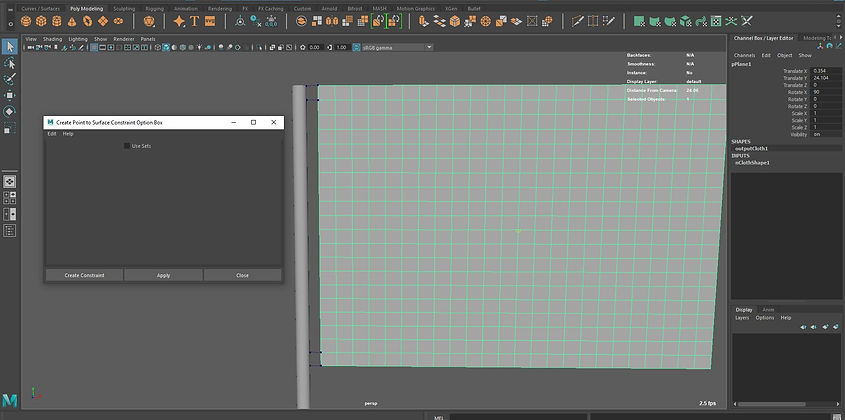Select the Lasso tool in toolbox
Viewport: 845px width, 420px height.
point(10,64)
